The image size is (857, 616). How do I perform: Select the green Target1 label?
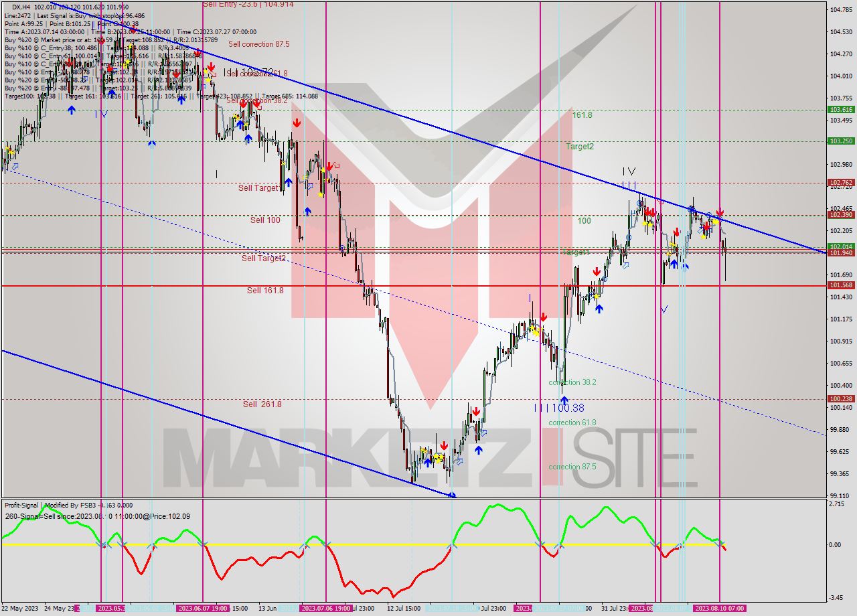tap(575, 252)
